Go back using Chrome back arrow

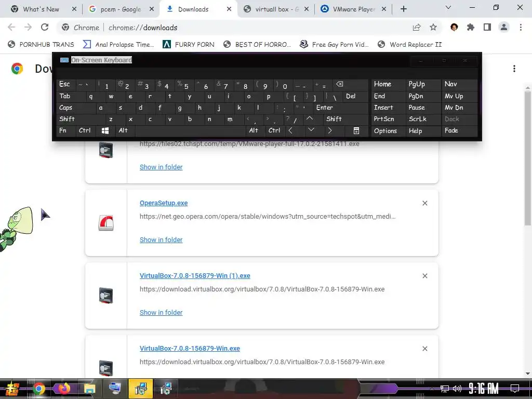(x=11, y=27)
